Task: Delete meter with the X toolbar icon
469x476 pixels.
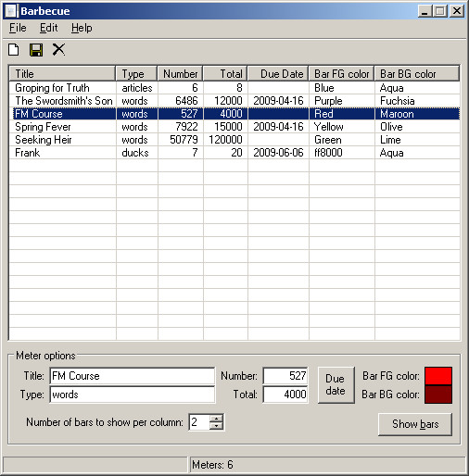Action: [58, 49]
